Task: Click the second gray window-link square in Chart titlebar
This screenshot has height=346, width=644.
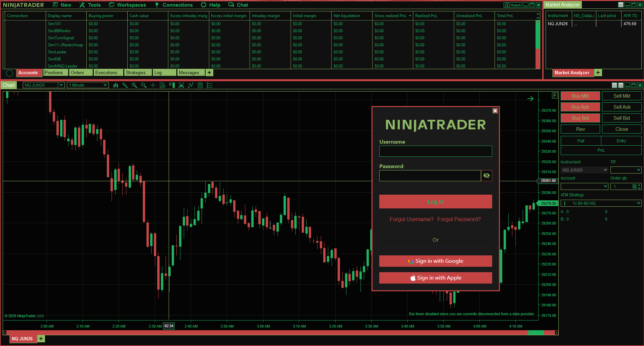Action: coord(621,85)
